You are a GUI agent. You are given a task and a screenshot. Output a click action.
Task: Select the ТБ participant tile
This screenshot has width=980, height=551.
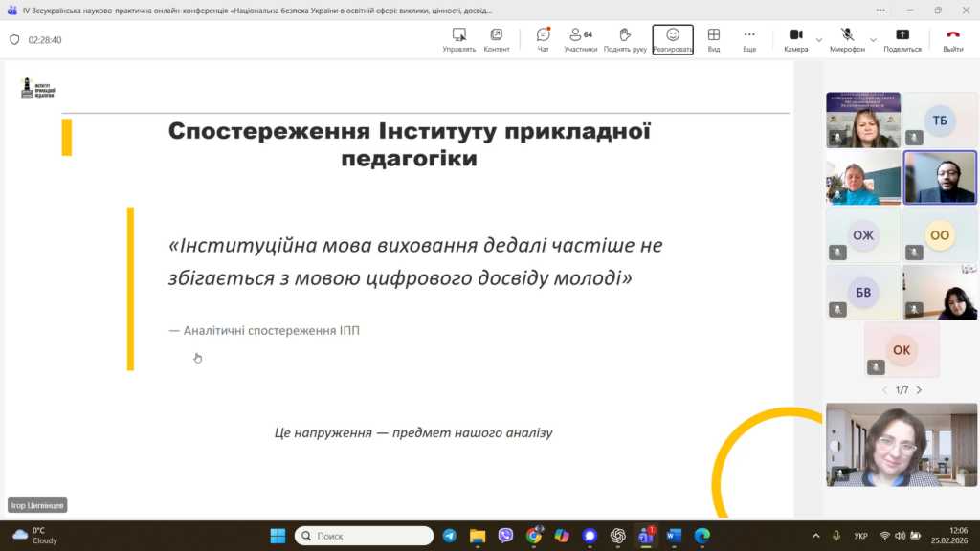click(x=939, y=121)
